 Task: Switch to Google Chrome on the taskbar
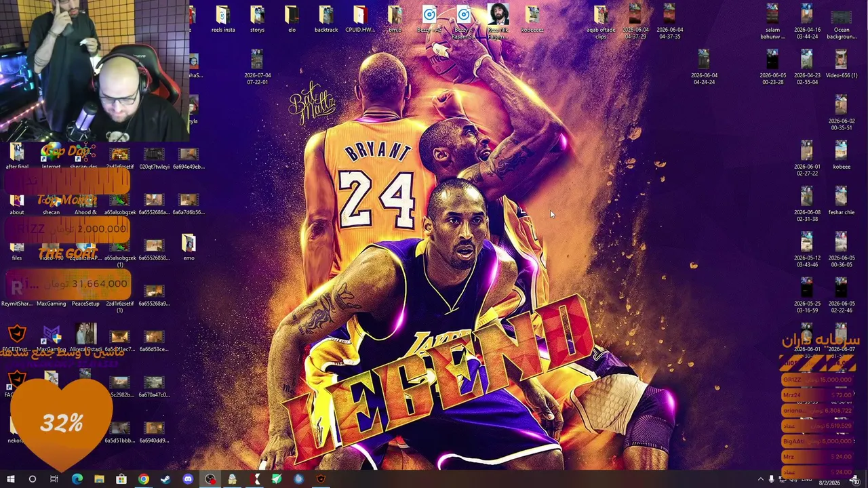coord(143,479)
